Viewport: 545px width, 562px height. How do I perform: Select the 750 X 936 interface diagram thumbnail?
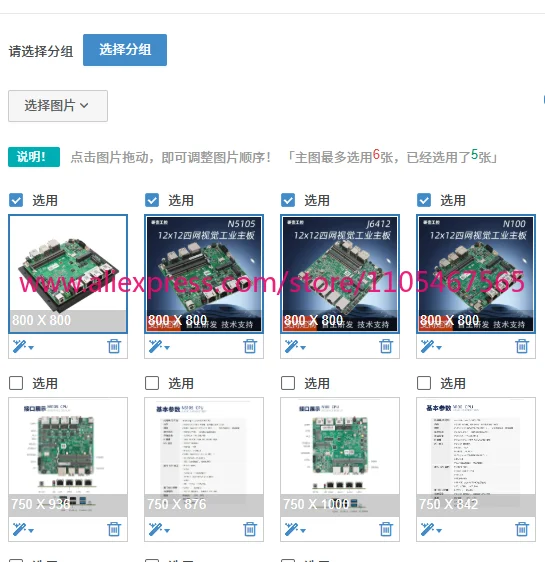click(x=68, y=457)
